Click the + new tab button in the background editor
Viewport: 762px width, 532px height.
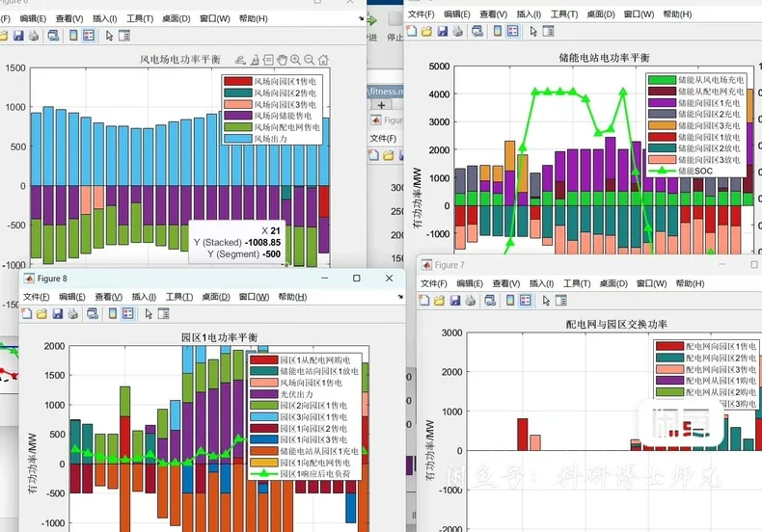382,105
